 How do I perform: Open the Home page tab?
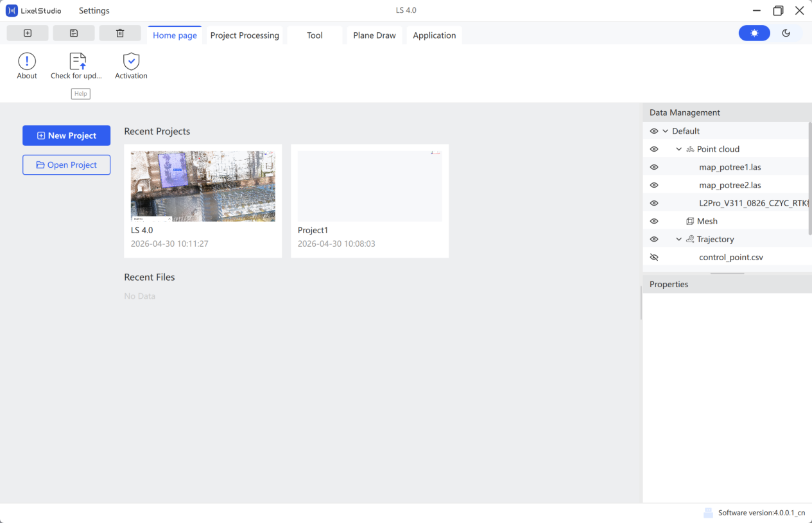[x=175, y=35]
